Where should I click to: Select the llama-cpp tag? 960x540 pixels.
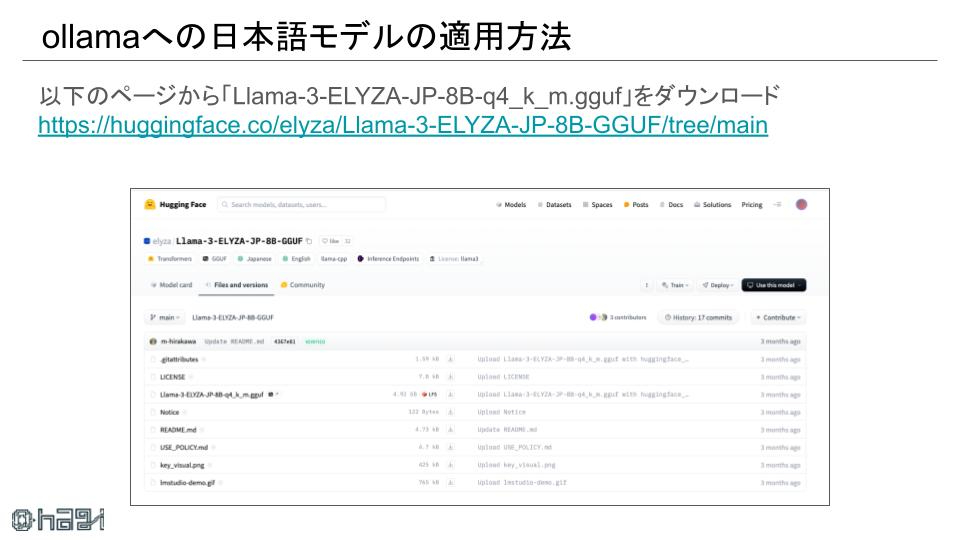point(334,259)
